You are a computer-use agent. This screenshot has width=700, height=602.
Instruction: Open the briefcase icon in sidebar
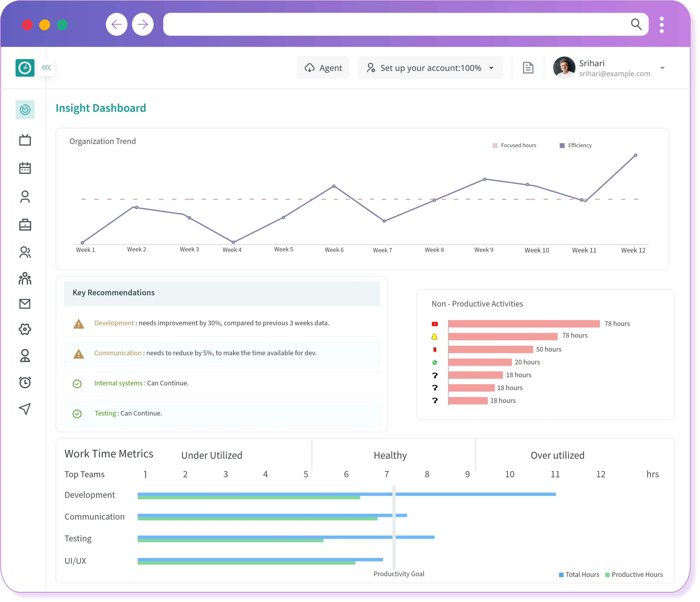pos(25,224)
